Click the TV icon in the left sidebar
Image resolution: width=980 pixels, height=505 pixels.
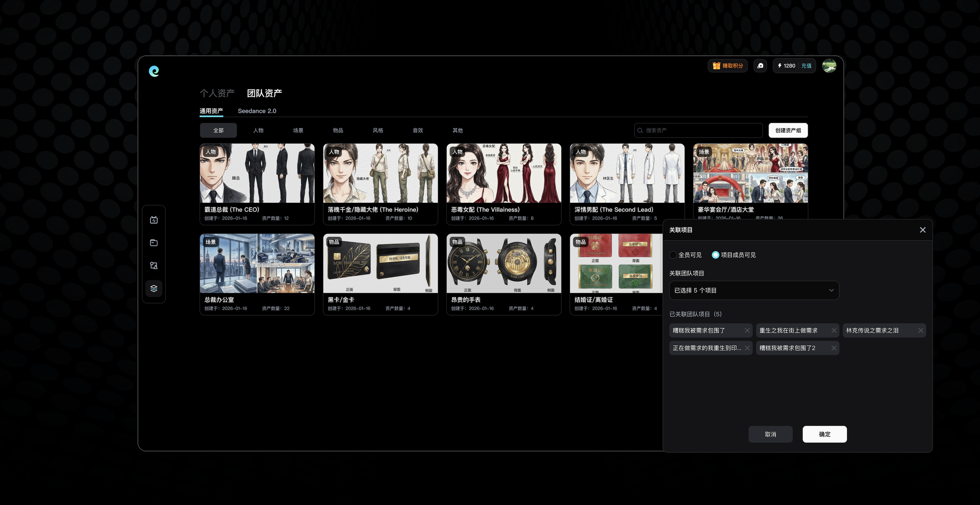(154, 220)
